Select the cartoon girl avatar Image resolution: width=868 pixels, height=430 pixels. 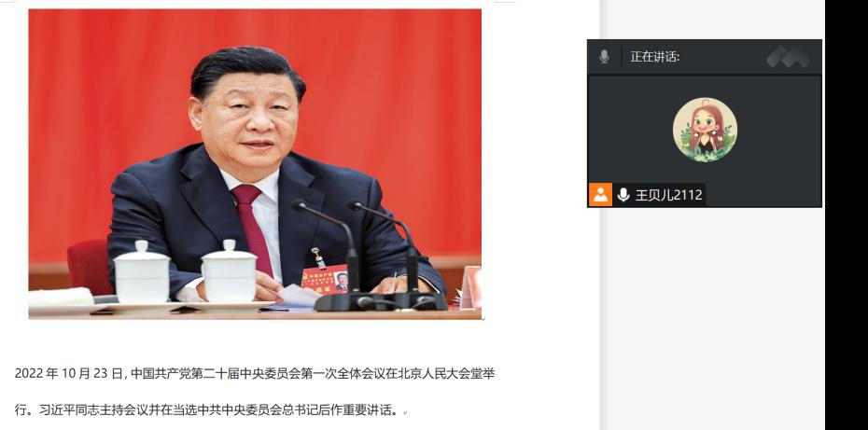point(705,130)
